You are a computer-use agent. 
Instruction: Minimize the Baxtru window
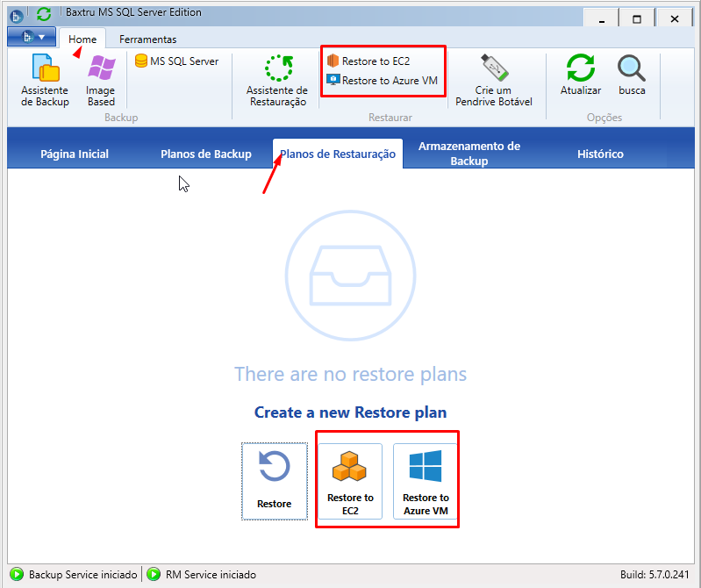(602, 18)
